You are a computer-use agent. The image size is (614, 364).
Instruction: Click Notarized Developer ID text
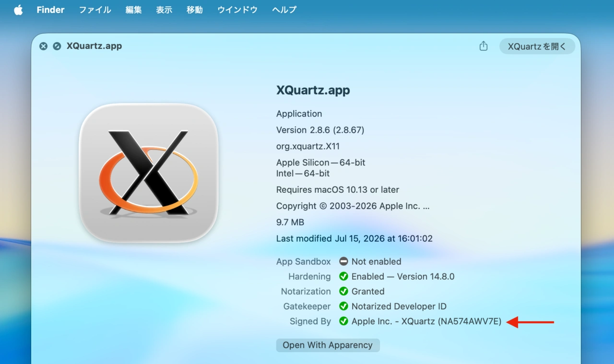[x=399, y=306]
